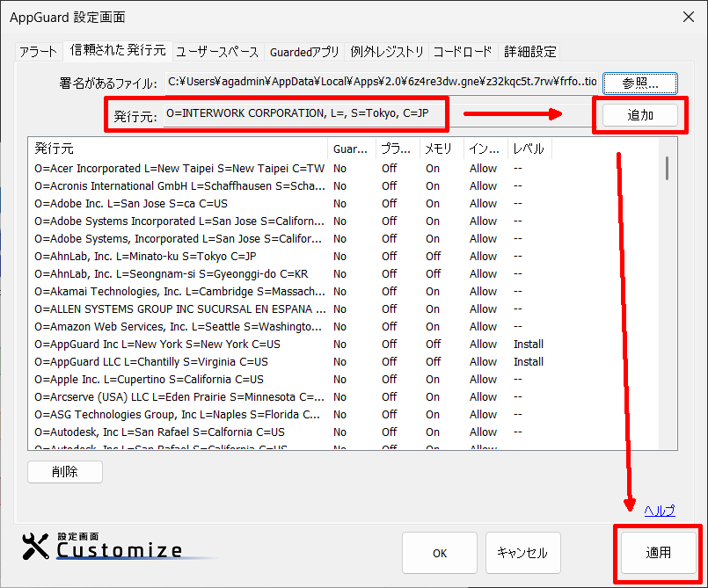Sort by the 発行元 column header
The image size is (708, 588).
click(x=179, y=149)
